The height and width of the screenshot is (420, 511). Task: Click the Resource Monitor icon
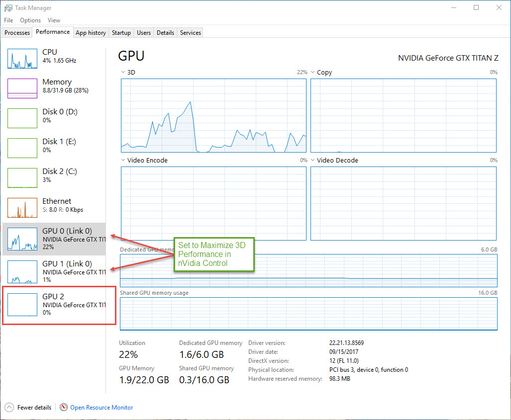click(64, 407)
